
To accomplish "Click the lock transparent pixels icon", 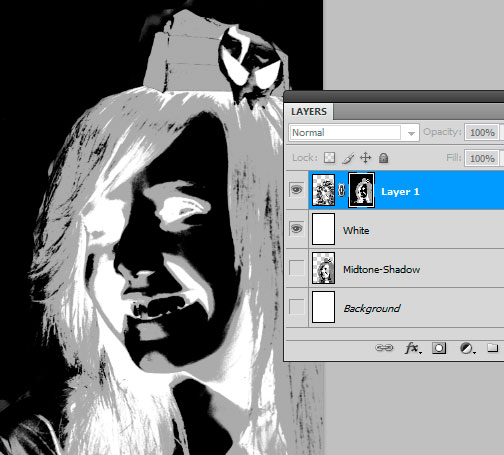I will pyautogui.click(x=329, y=158).
